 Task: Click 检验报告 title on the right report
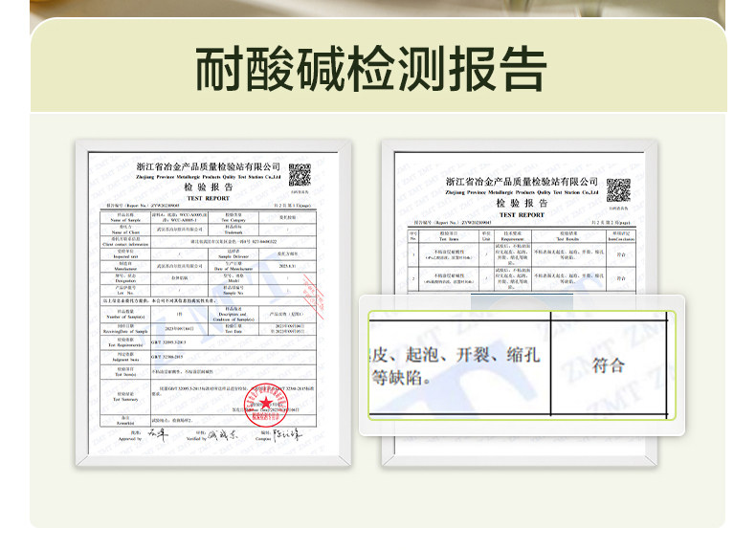click(522, 203)
